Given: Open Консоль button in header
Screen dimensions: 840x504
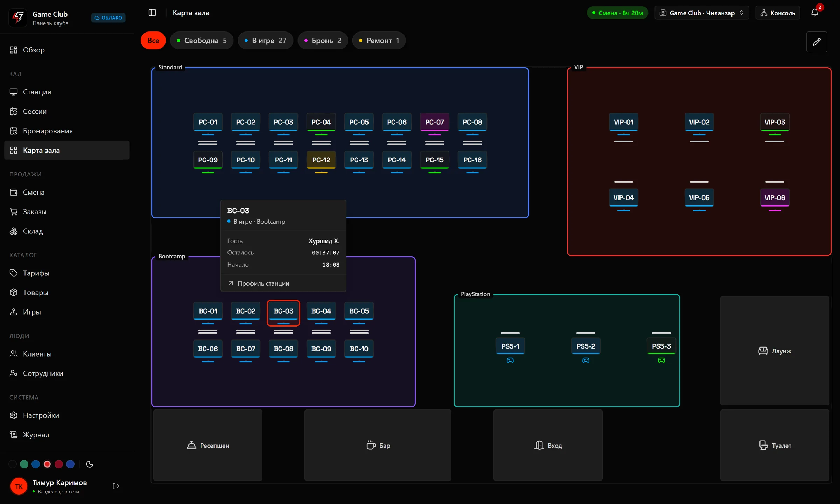Looking at the screenshot, I should pyautogui.click(x=778, y=13).
